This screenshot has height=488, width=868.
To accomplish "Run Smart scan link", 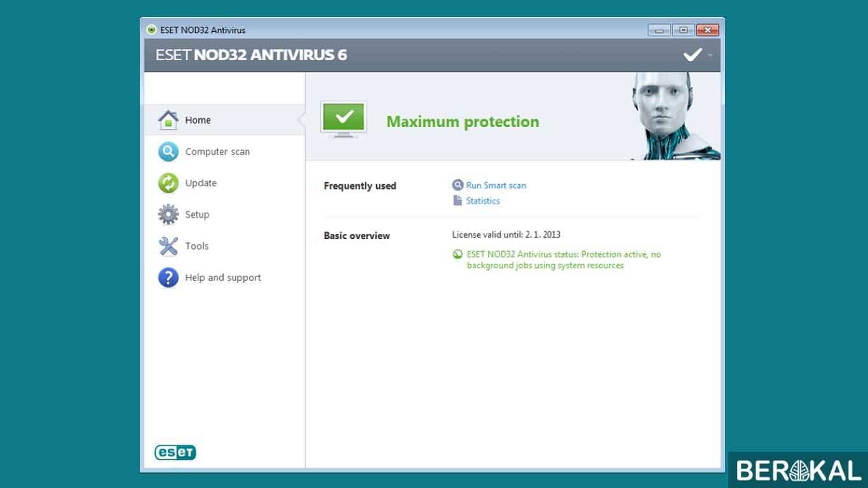I will pos(496,186).
